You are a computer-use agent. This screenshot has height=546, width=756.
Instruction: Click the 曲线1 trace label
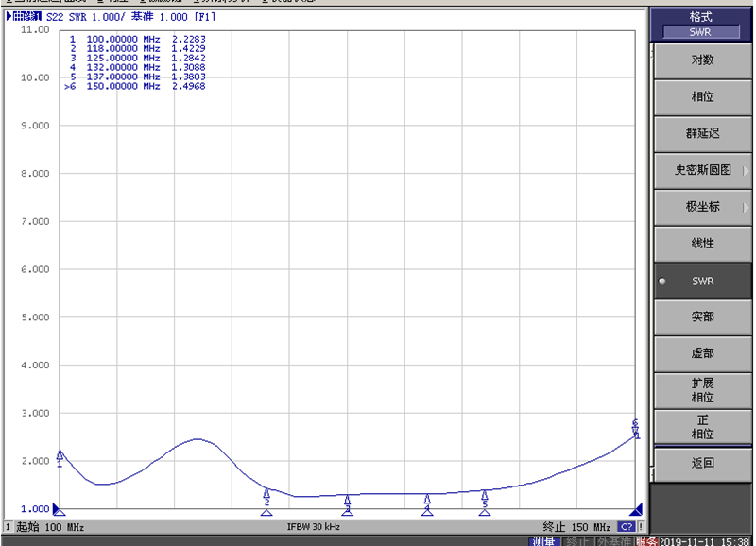click(x=26, y=17)
